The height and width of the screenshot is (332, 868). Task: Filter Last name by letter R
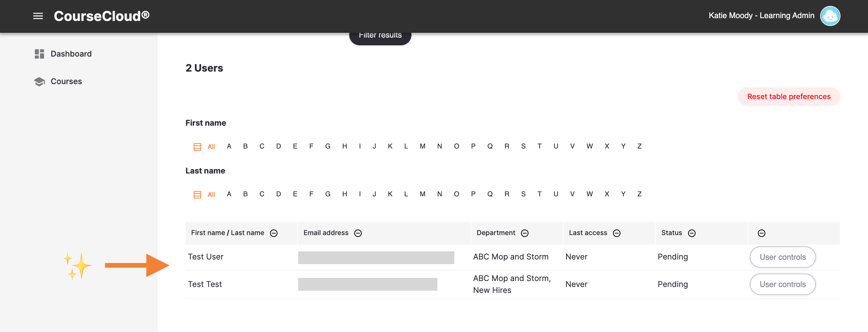pos(507,194)
